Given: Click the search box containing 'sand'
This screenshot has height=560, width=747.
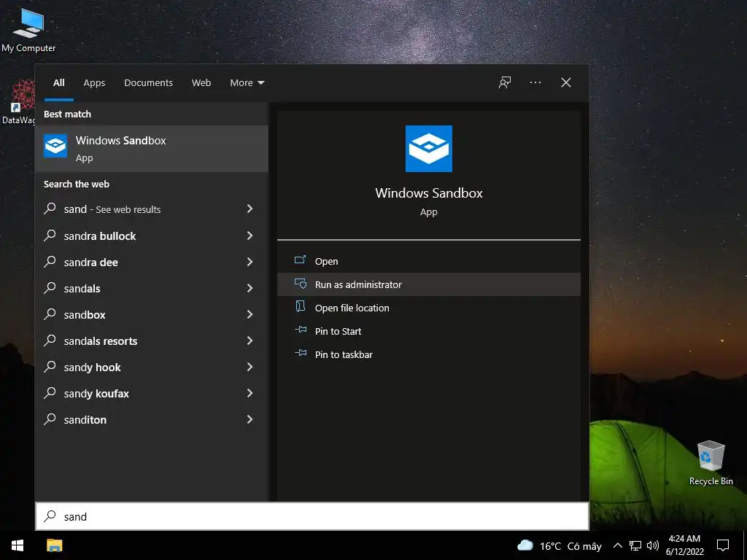Looking at the screenshot, I should pyautogui.click(x=312, y=516).
